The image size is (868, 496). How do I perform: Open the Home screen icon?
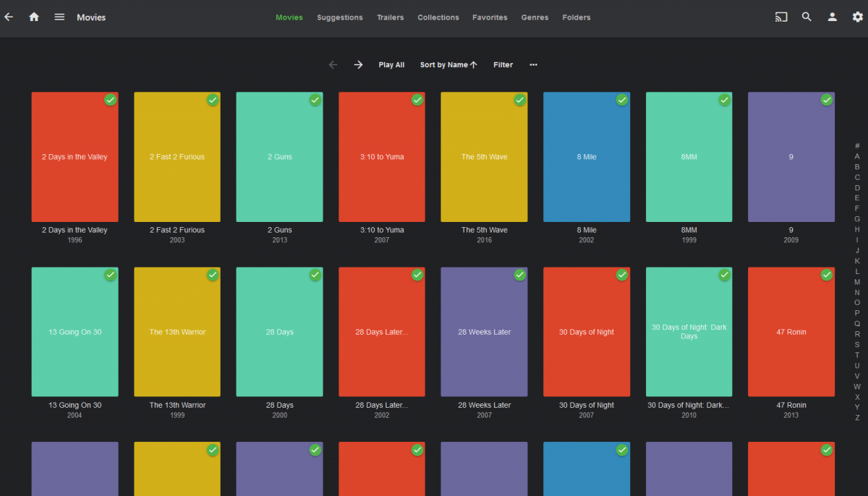(34, 17)
